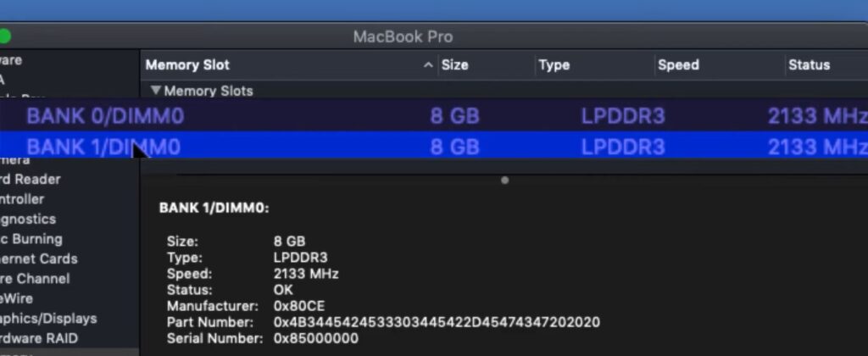Sort by the Size column header

point(454,65)
